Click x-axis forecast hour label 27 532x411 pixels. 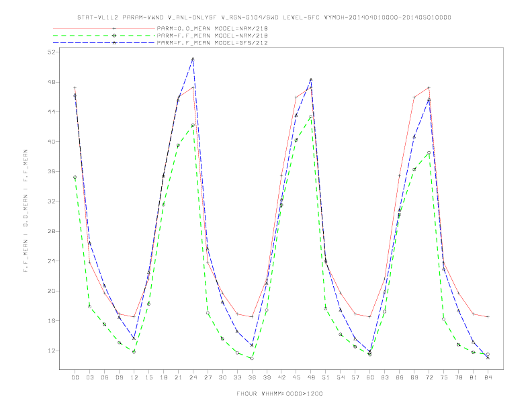coord(208,377)
